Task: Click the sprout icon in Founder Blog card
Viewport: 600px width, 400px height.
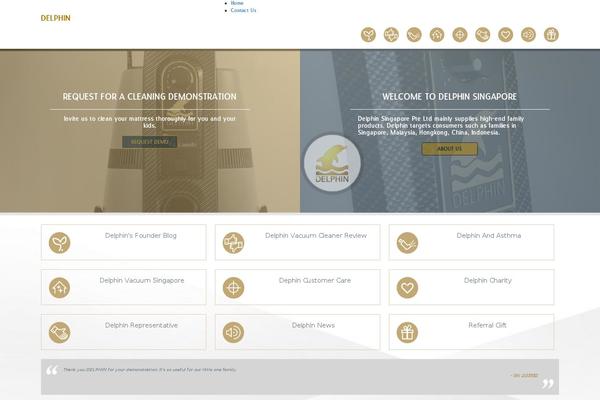Action: point(59,243)
